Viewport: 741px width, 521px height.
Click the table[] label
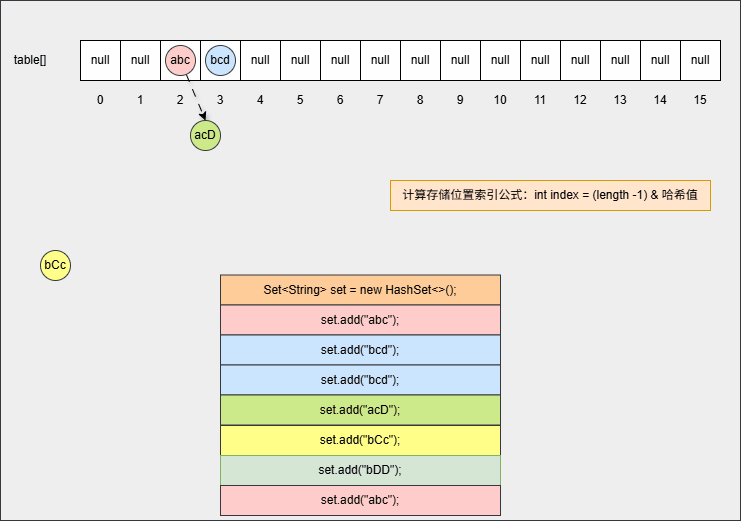click(30, 60)
